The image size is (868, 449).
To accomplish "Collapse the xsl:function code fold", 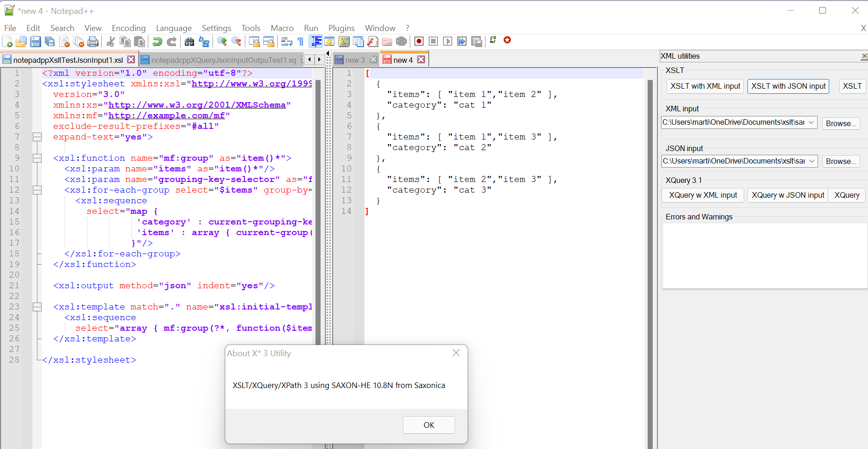I will tap(37, 158).
